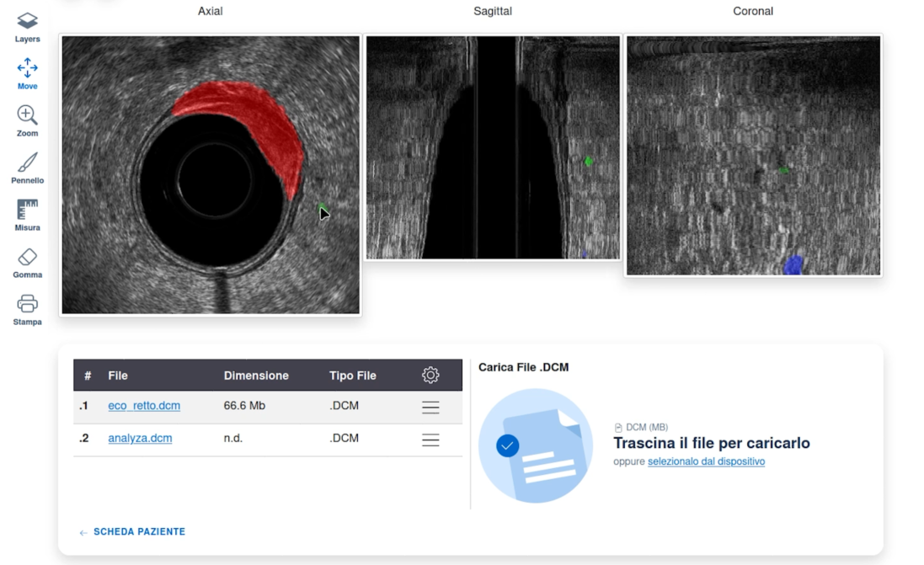Click 'selezionalo dal dispositivo' link

706,461
